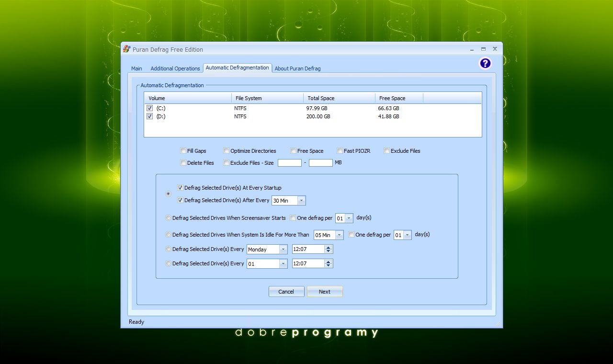This screenshot has height=364, width=613.
Task: Click the weekly 12:07 time spinner arrows
Action: click(328, 250)
